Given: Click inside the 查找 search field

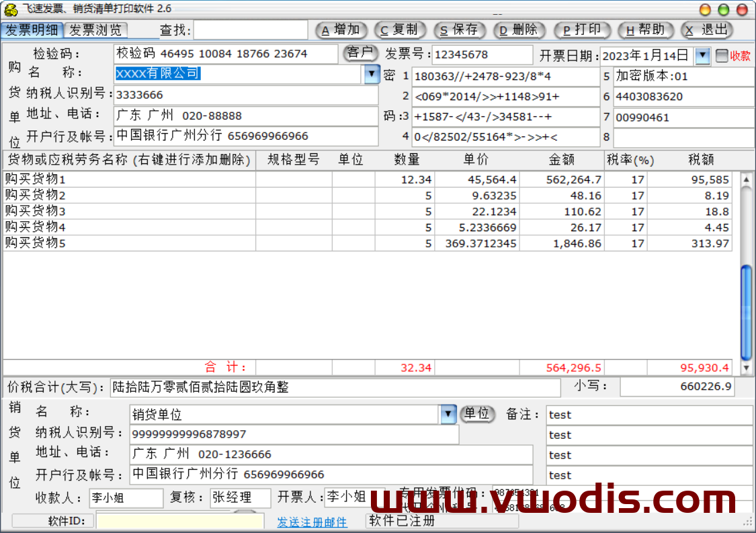Looking at the screenshot, I should pyautogui.click(x=249, y=30).
